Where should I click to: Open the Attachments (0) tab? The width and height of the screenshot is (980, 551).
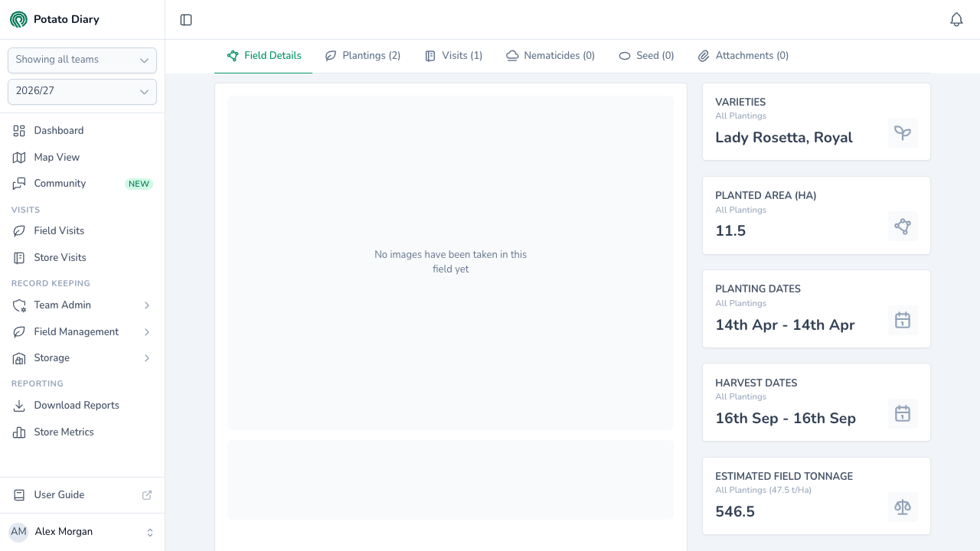click(x=743, y=56)
